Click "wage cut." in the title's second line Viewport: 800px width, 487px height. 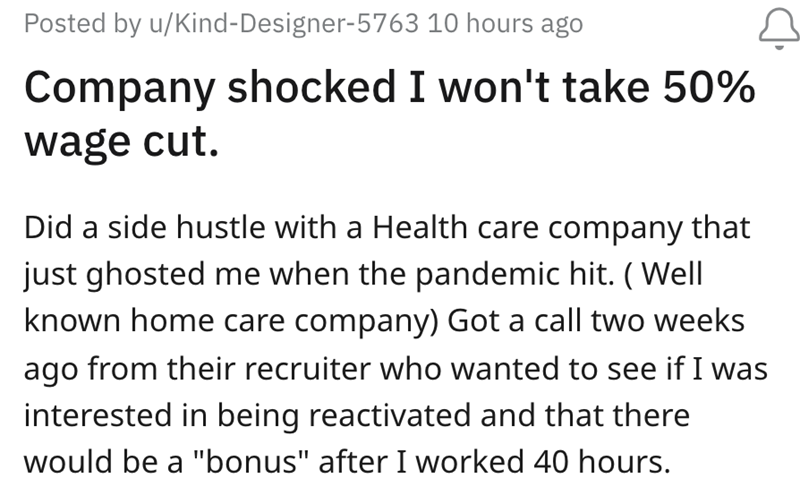pos(120,140)
